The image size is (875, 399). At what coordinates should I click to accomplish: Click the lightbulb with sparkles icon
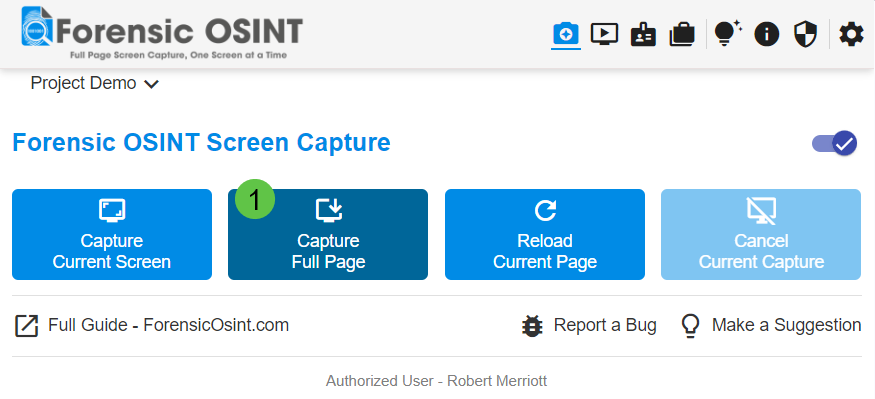[728, 33]
